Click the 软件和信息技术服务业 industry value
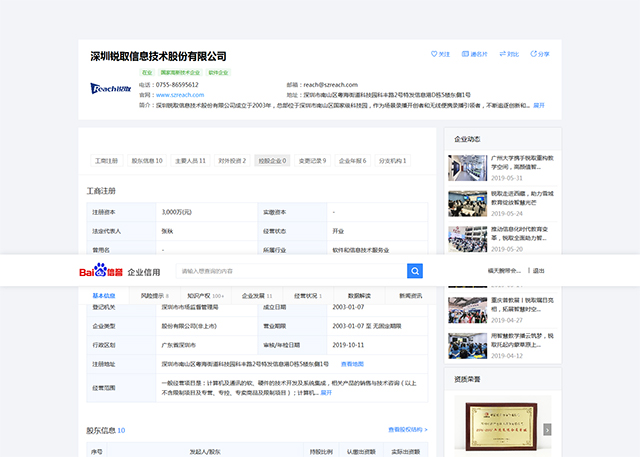640x457 pixels. click(x=361, y=250)
